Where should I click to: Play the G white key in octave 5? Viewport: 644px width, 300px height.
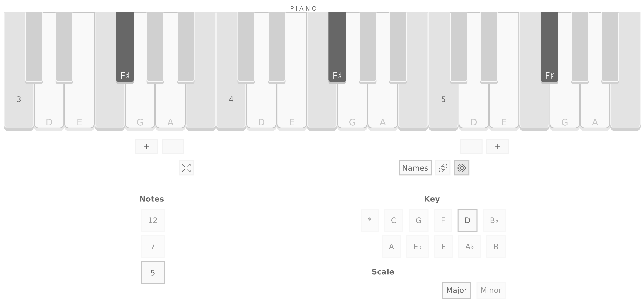click(564, 110)
